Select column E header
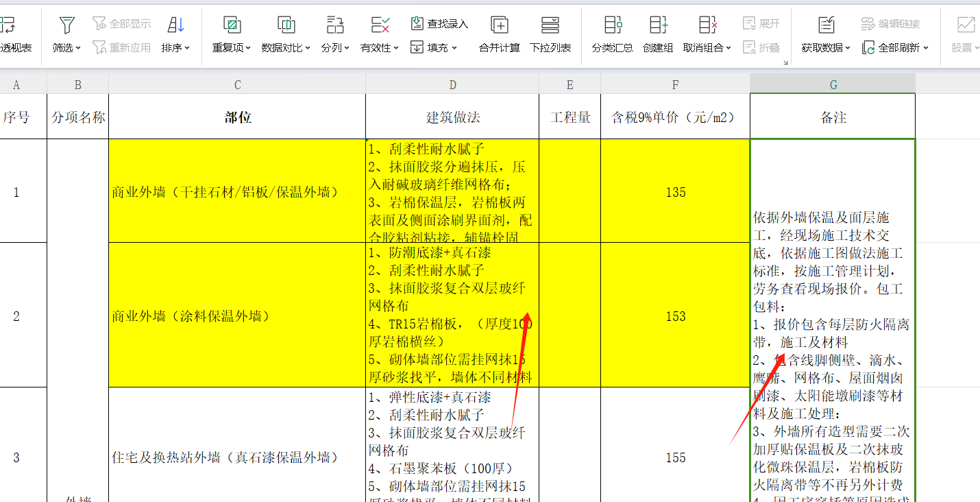The width and height of the screenshot is (980, 502). (569, 84)
